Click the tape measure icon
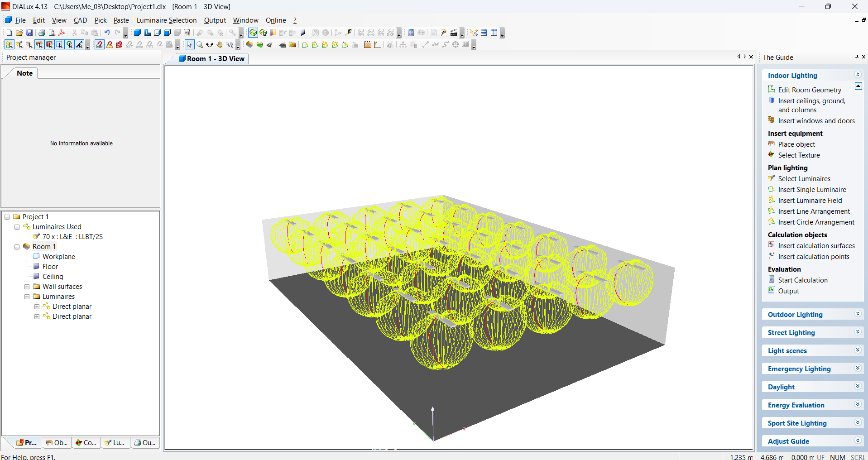 [349, 33]
